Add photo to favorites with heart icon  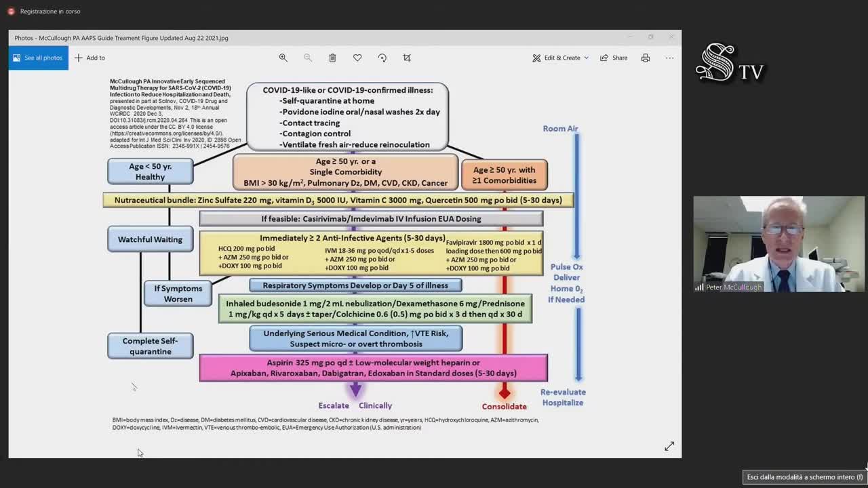tap(357, 58)
